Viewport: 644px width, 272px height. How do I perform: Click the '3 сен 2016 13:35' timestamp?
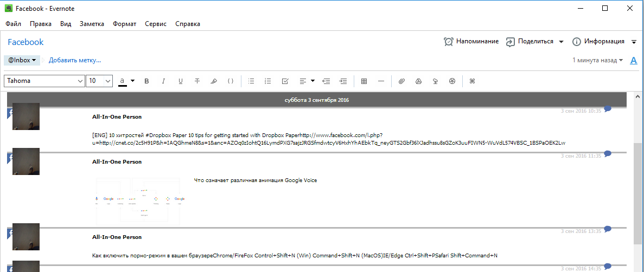(581, 231)
